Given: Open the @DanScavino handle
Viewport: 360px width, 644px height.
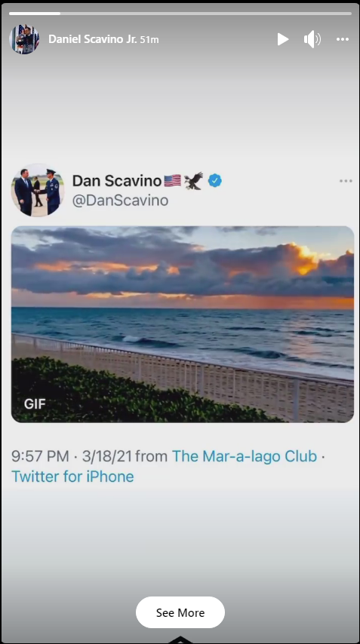Looking at the screenshot, I should point(121,201).
